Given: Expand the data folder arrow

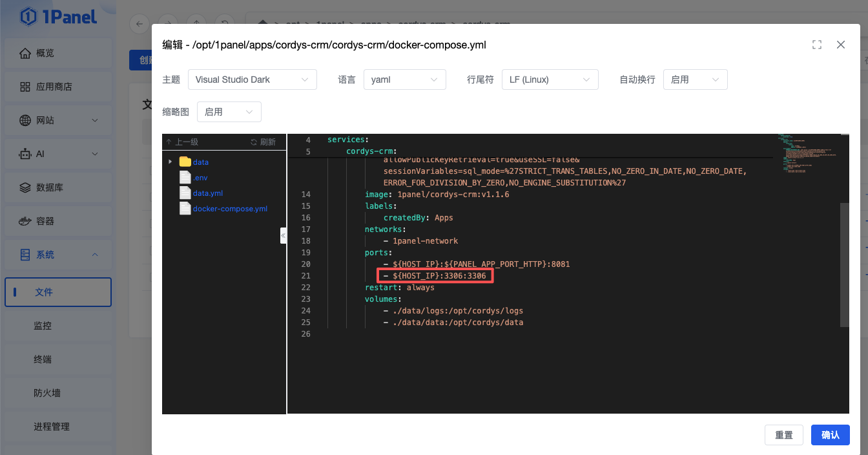Looking at the screenshot, I should 170,162.
